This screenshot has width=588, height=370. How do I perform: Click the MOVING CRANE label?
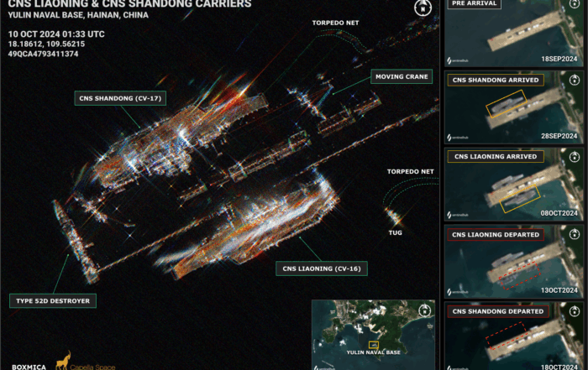pos(402,76)
